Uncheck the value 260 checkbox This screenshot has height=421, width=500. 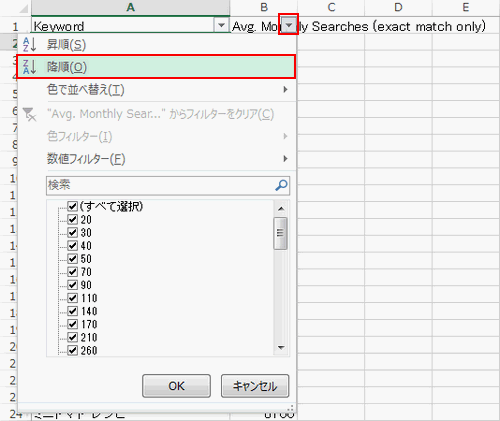point(72,350)
